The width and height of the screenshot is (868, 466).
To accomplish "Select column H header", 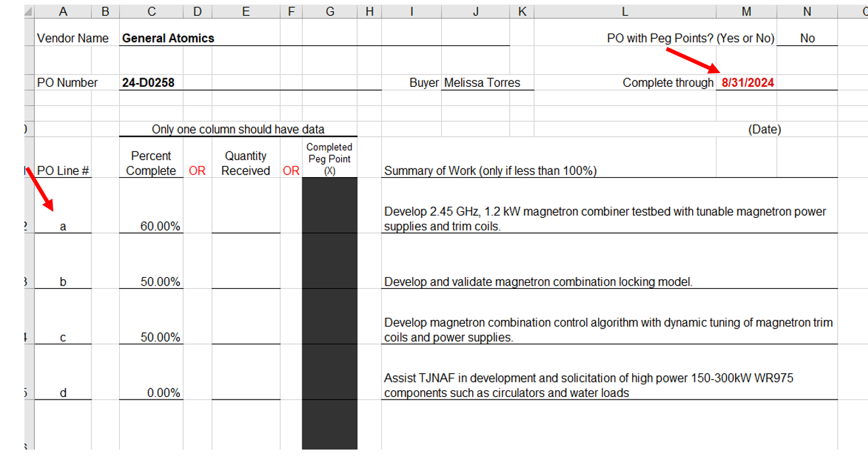I will click(x=369, y=11).
